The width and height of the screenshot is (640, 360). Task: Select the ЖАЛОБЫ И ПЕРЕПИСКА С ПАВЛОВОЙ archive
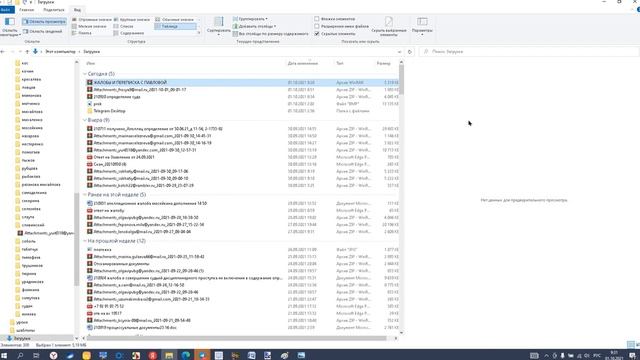click(x=242, y=82)
